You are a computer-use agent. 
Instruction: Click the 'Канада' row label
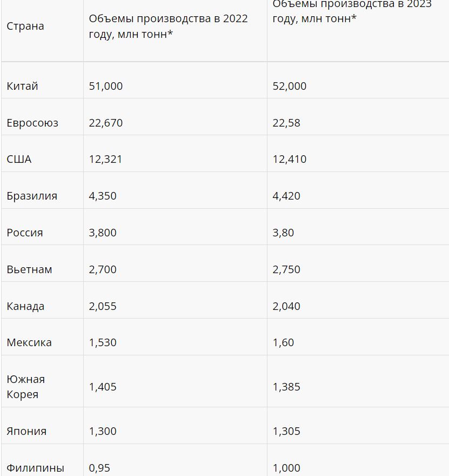click(x=25, y=306)
